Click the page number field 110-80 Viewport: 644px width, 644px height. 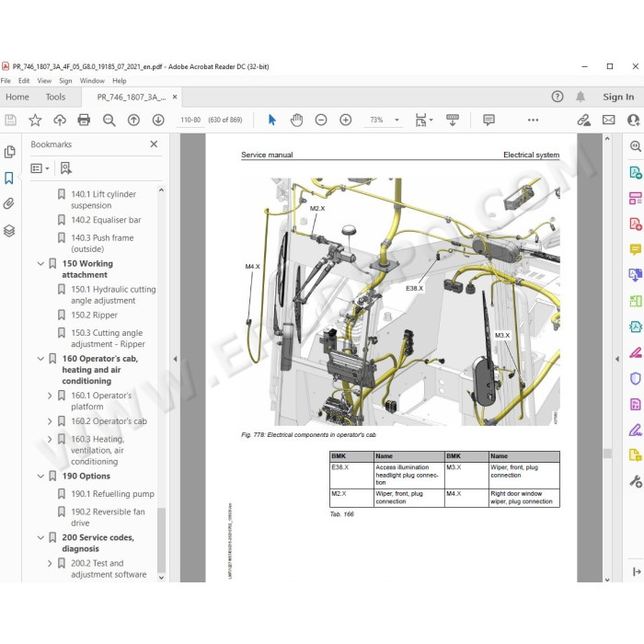[190, 120]
